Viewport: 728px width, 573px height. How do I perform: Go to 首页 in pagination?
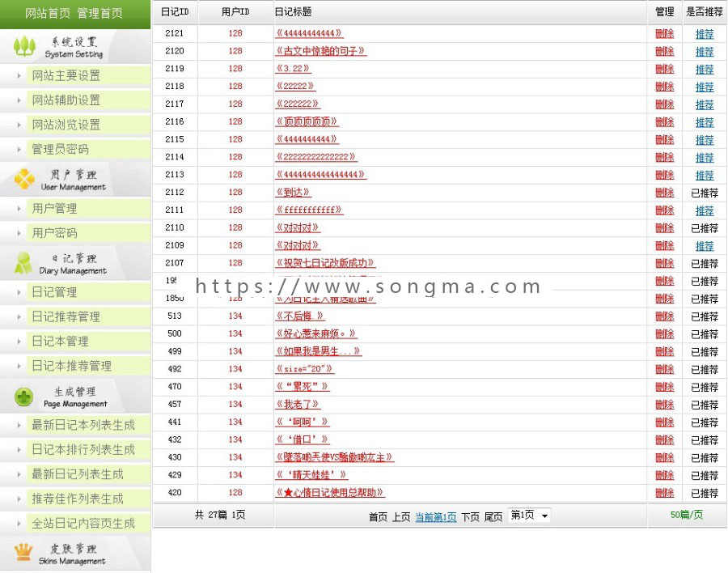tap(378, 517)
